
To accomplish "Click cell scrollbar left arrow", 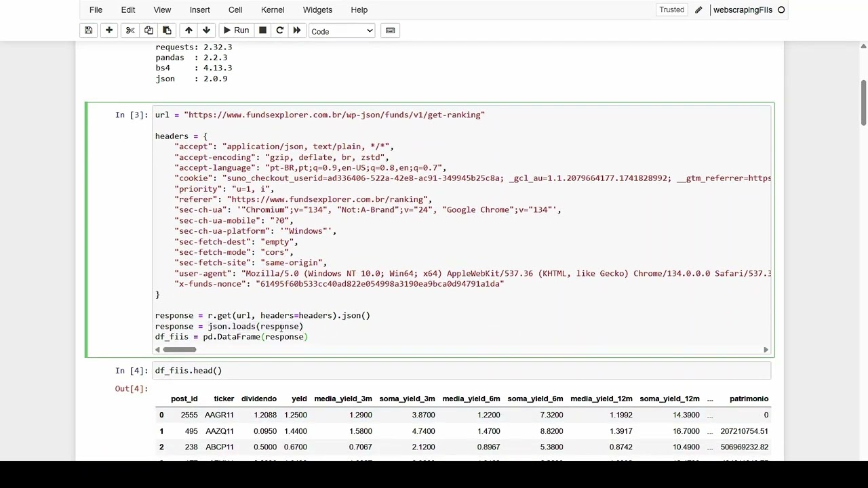I will 157,350.
